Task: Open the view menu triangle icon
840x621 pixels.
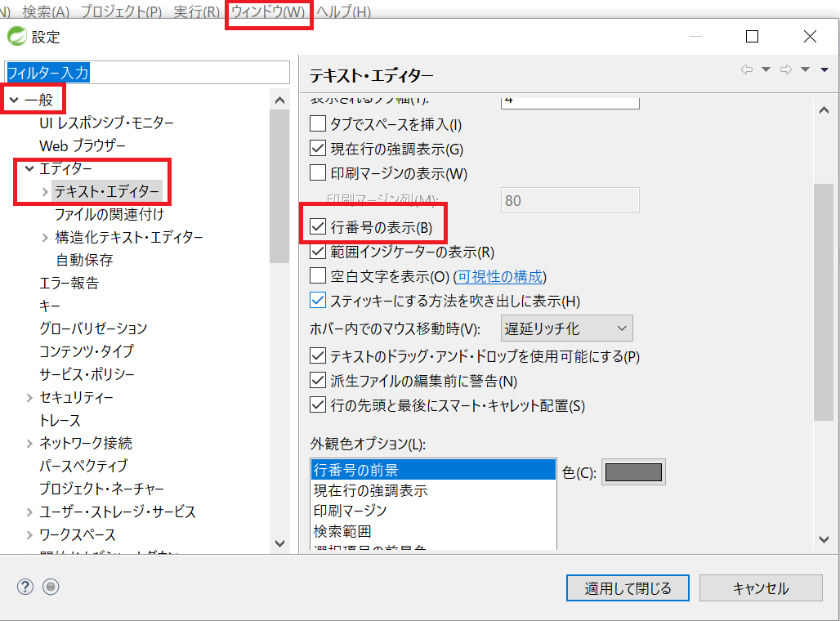Action: [x=825, y=70]
